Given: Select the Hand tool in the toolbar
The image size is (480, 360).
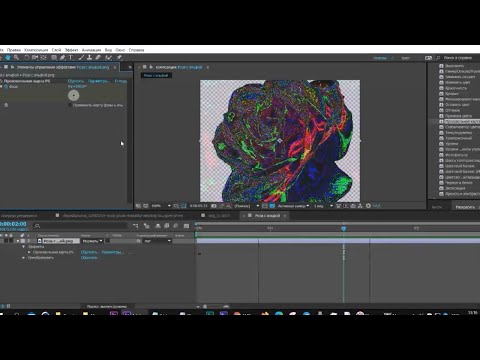Looking at the screenshot, I should click(x=7, y=58).
